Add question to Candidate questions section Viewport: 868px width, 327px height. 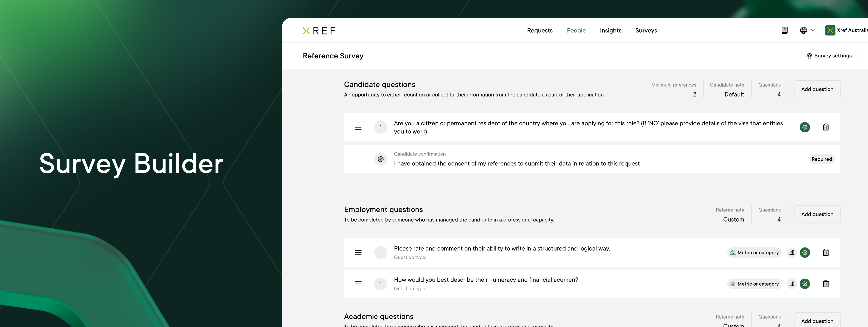[817, 89]
